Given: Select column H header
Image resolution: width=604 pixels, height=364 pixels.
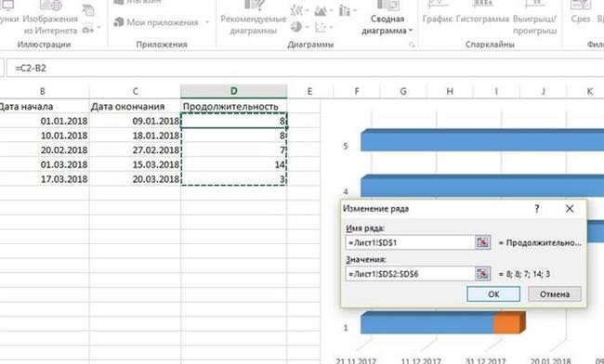Looking at the screenshot, I should [x=450, y=91].
